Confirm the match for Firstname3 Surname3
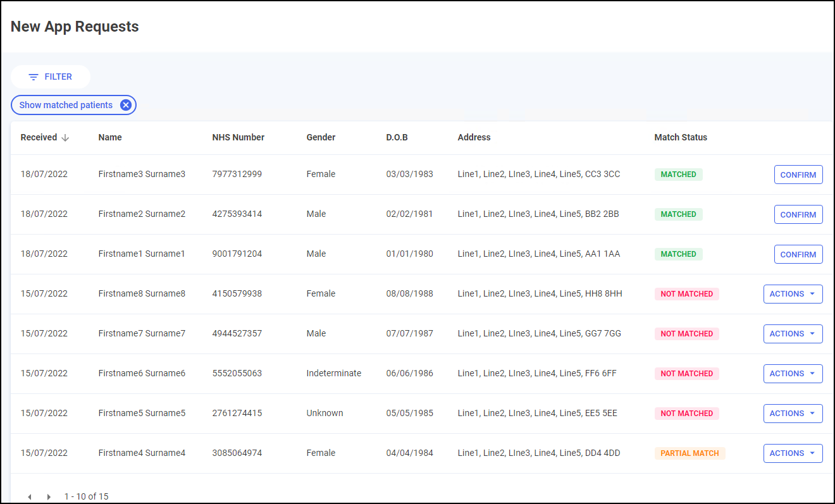 (x=798, y=175)
